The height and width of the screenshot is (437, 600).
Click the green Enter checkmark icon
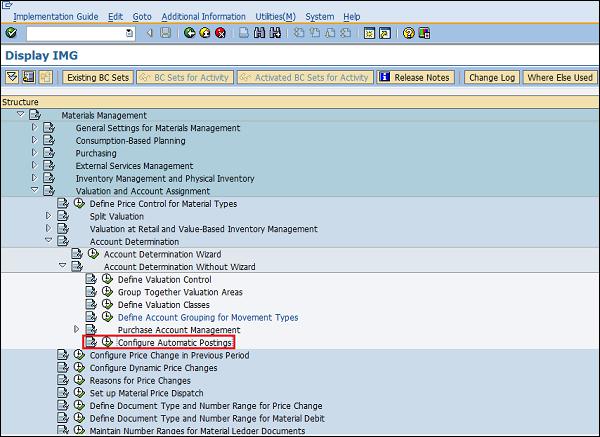pos(11,33)
